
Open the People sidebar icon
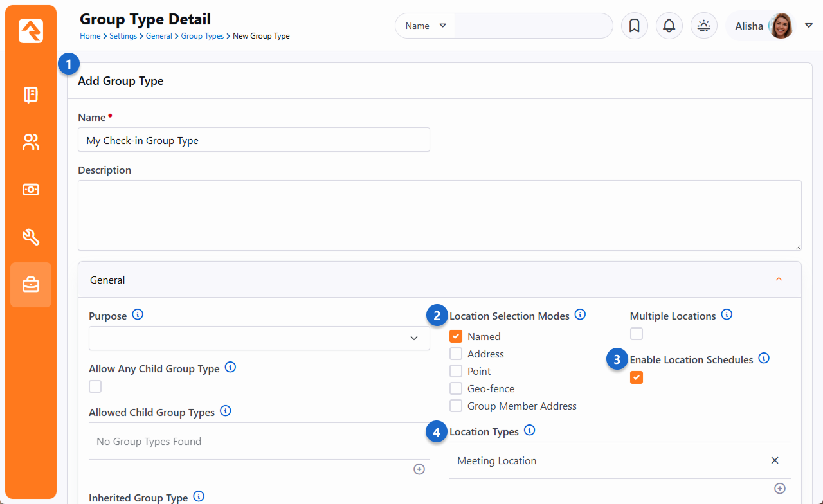(31, 142)
